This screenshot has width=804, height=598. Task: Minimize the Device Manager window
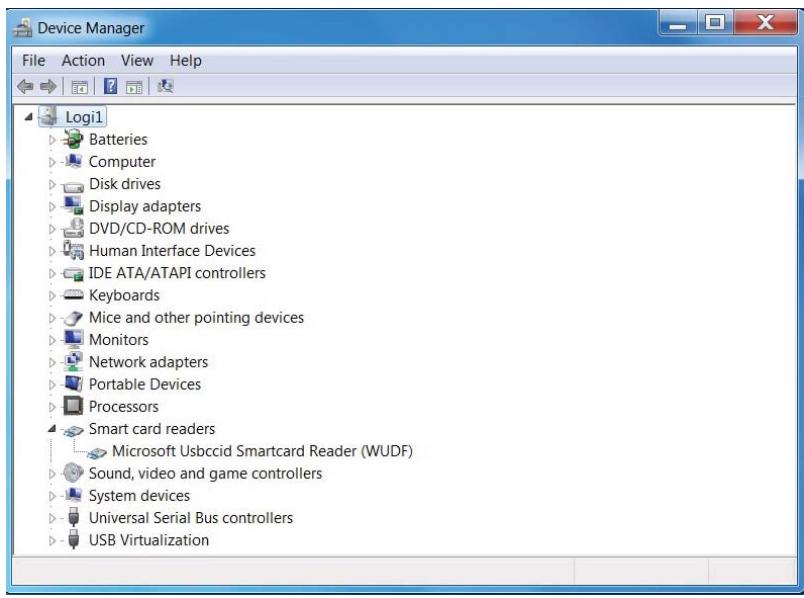678,24
